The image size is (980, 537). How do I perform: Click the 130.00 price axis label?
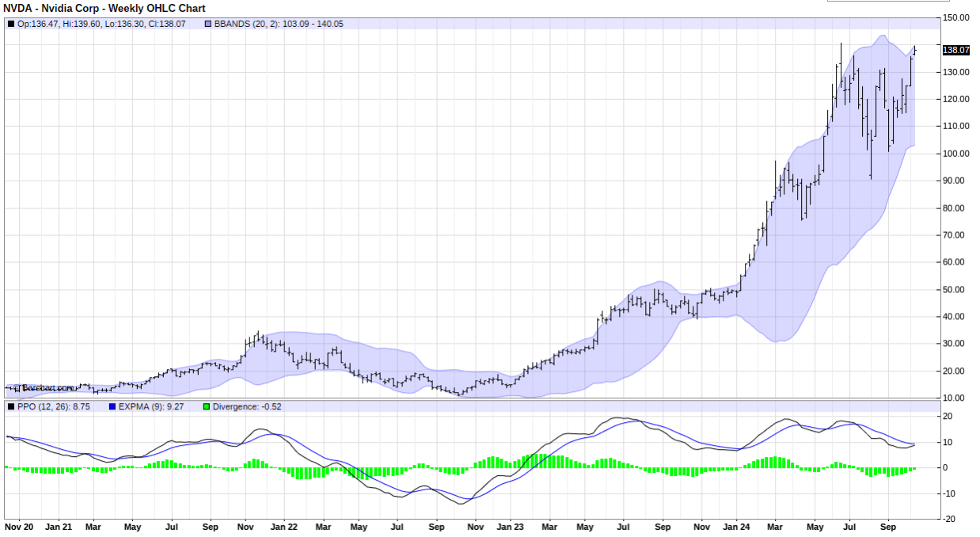click(x=956, y=72)
